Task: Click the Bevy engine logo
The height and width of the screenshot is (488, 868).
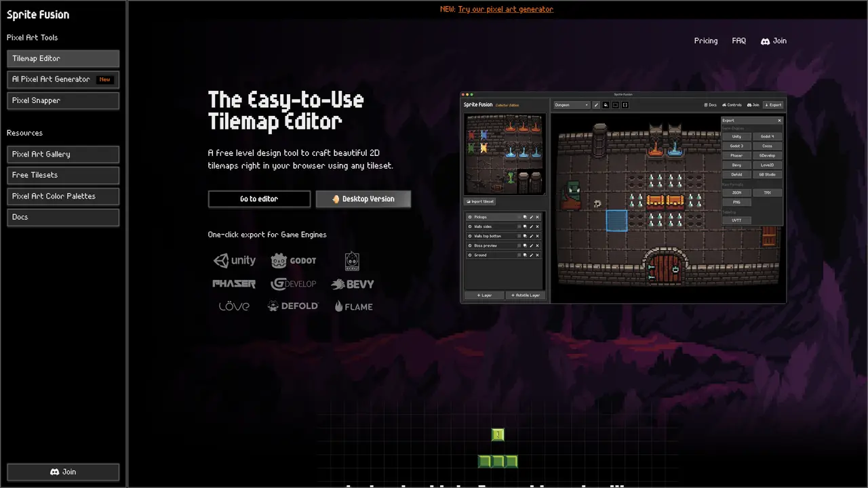Action: pyautogui.click(x=353, y=285)
